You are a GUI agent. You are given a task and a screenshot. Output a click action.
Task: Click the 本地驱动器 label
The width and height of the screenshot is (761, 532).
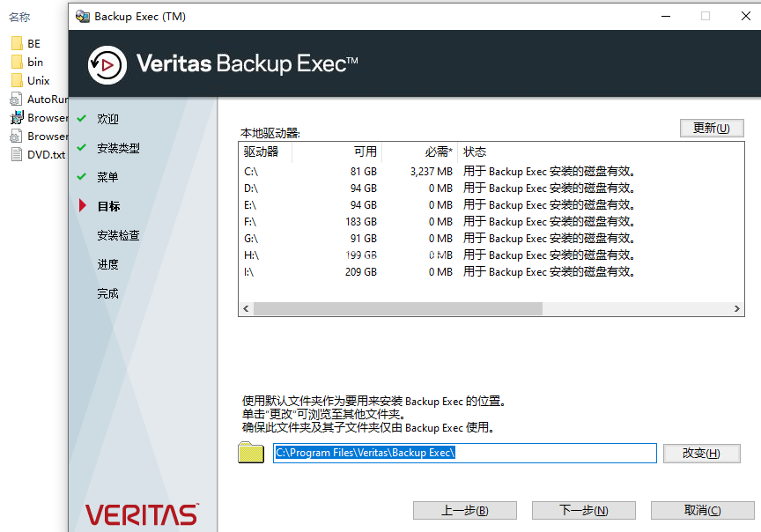point(270,133)
